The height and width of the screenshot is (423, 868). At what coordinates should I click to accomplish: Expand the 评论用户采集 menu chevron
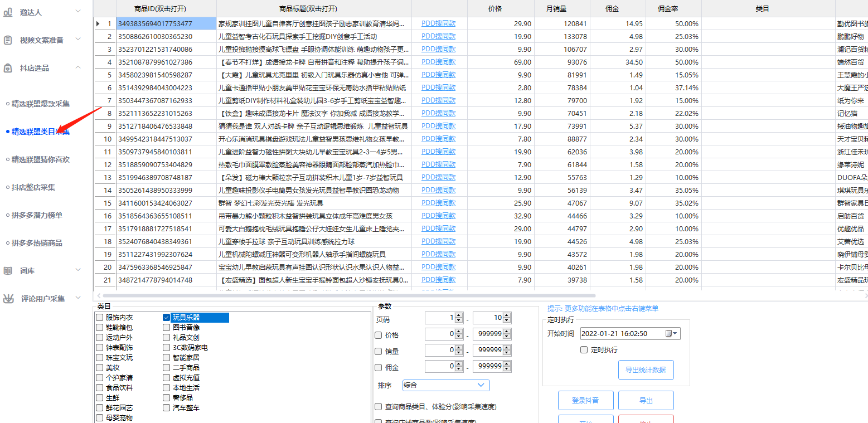pos(78,298)
